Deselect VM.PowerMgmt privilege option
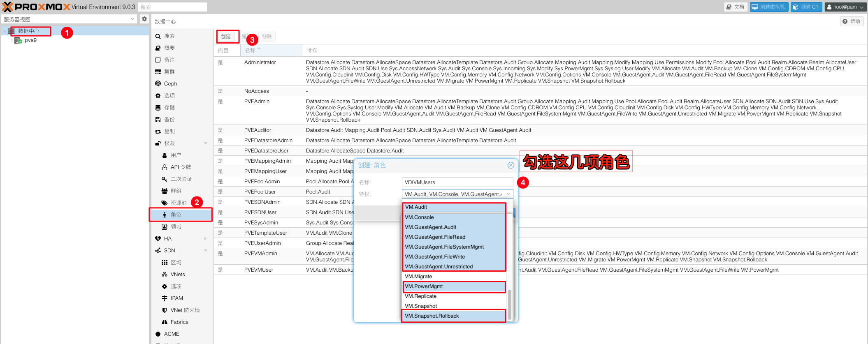Viewport: 868px width, 344px height. click(424, 286)
